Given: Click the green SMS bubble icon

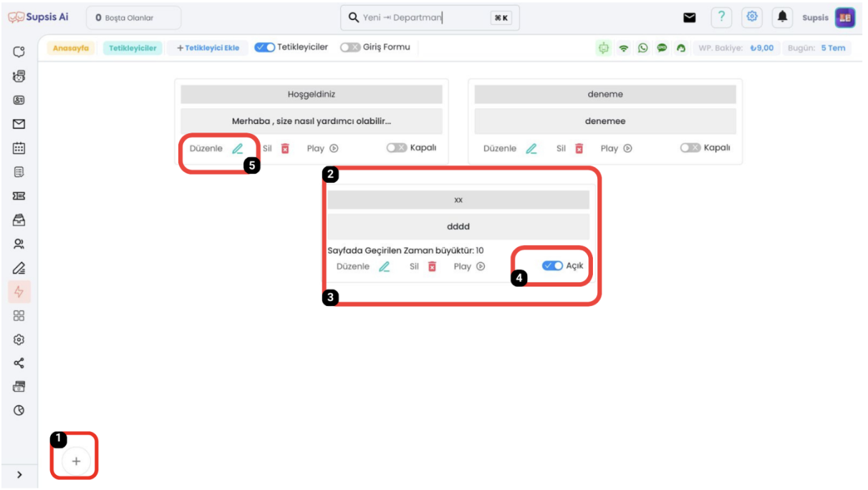Looking at the screenshot, I should [662, 48].
